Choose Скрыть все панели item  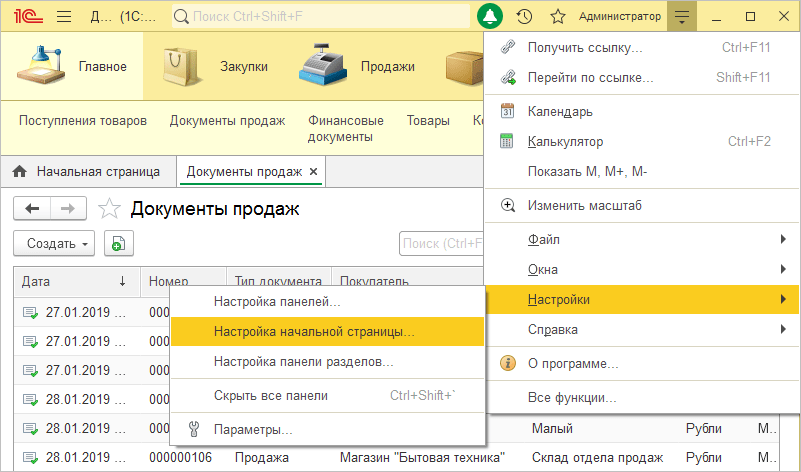[x=327, y=395]
